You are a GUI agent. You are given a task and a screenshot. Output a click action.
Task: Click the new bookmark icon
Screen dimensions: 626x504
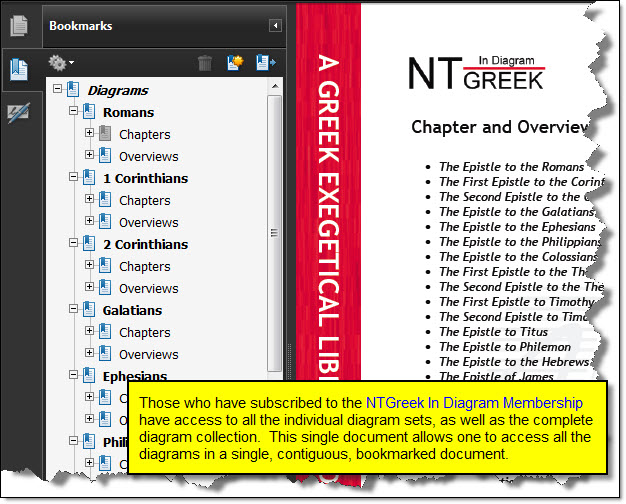pyautogui.click(x=235, y=63)
